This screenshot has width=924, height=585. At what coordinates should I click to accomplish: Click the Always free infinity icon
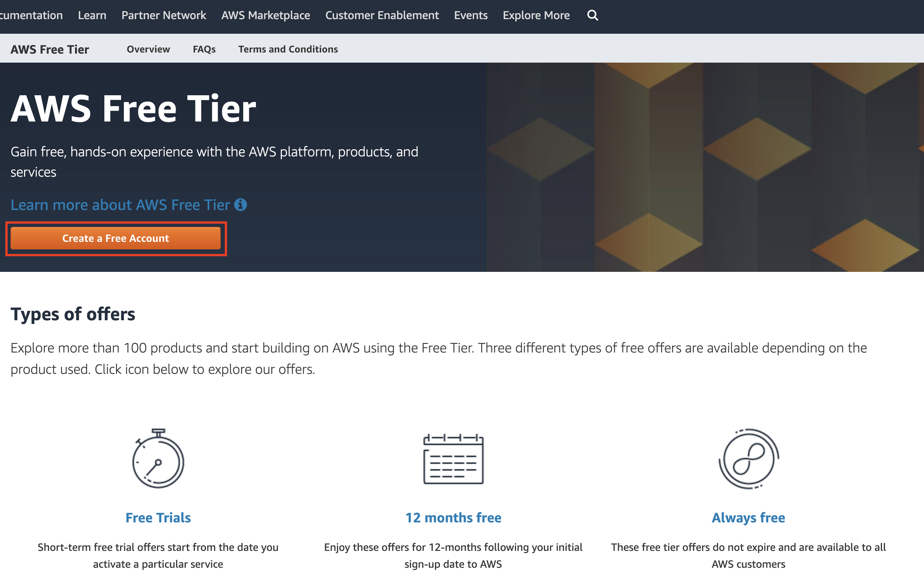pos(748,459)
